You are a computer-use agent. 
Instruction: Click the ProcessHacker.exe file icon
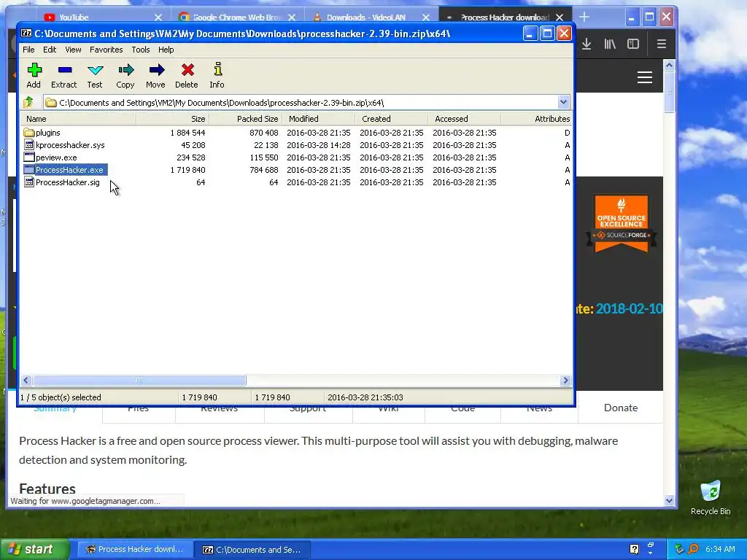29,169
